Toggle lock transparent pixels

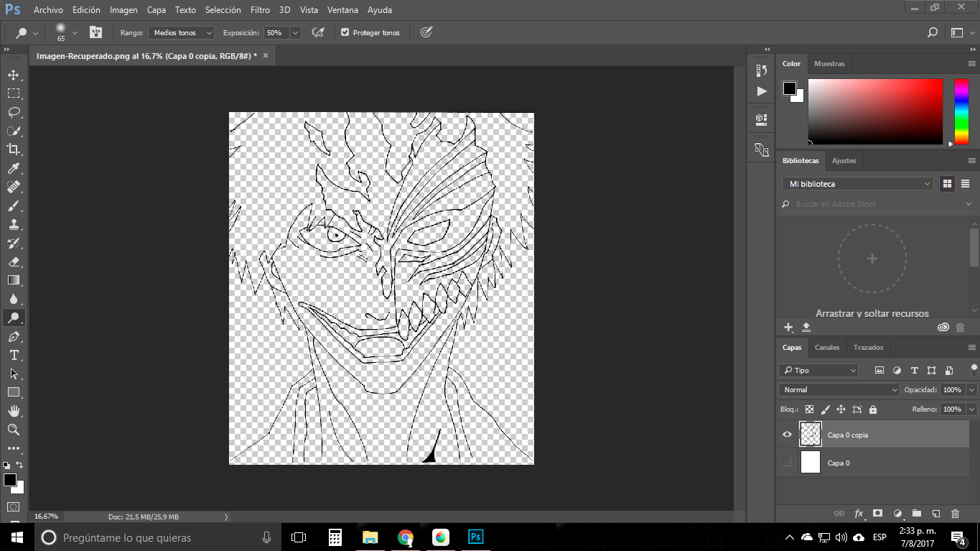pyautogui.click(x=809, y=409)
